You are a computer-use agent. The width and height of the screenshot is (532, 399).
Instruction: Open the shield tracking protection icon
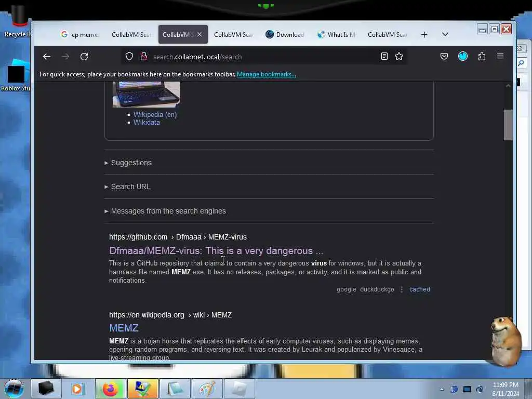[129, 56]
